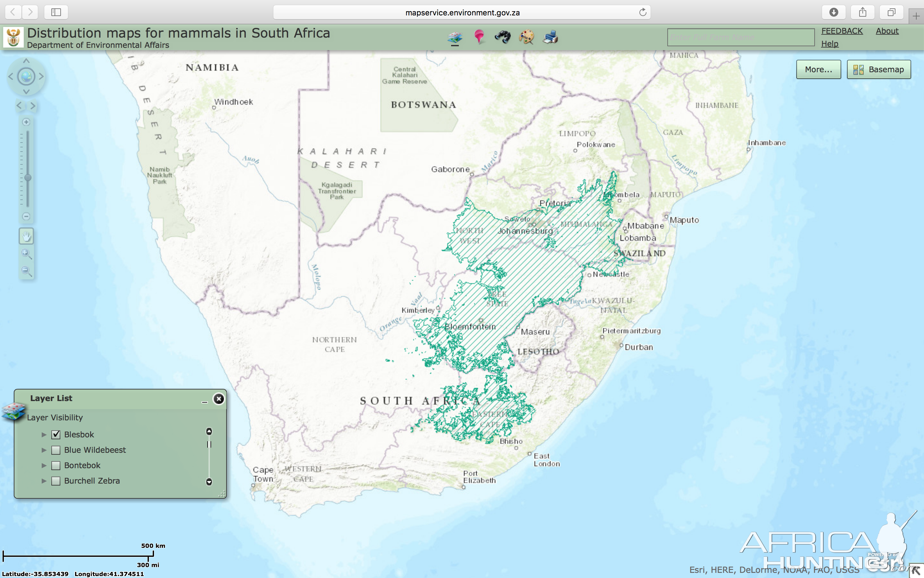
Task: Enable the Bontebok layer checkbox
Action: [56, 466]
